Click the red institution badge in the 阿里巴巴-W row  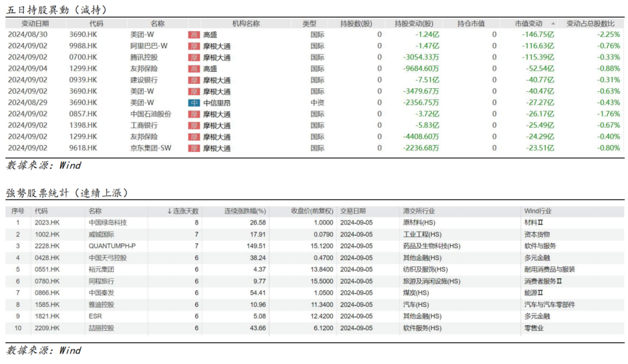(x=194, y=46)
